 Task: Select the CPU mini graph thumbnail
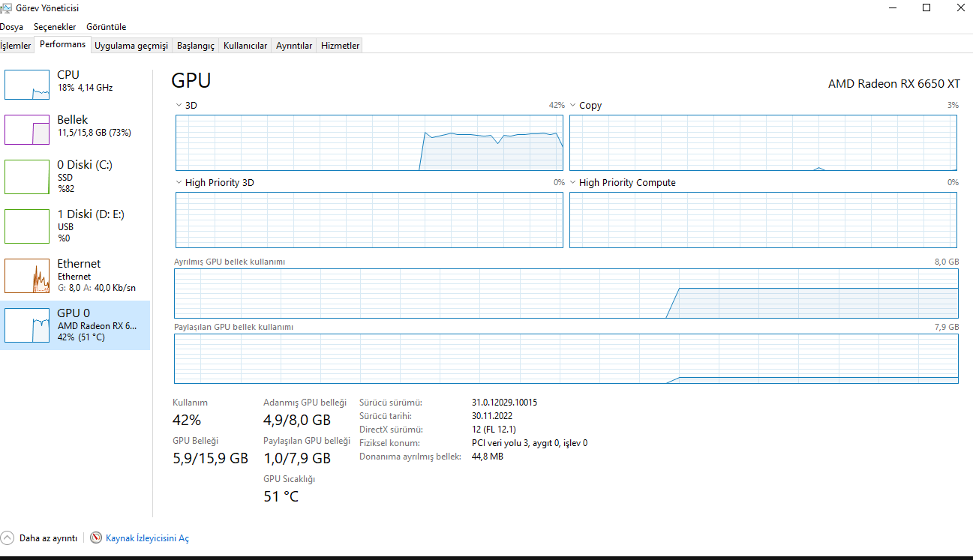point(27,84)
